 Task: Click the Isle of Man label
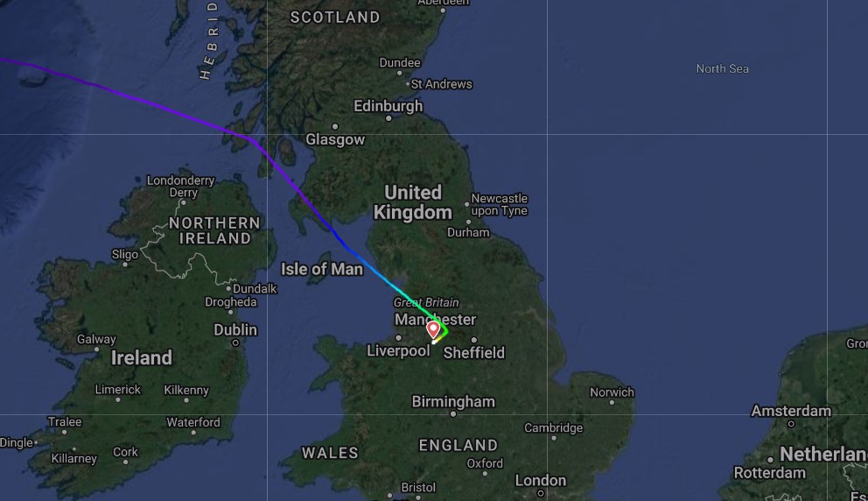322,270
